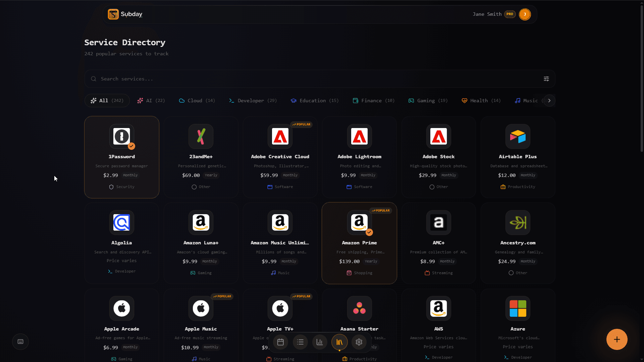Screen dimensions: 644x362
Task: Select Adobe Creative Cloud logo
Action: click(280, 136)
